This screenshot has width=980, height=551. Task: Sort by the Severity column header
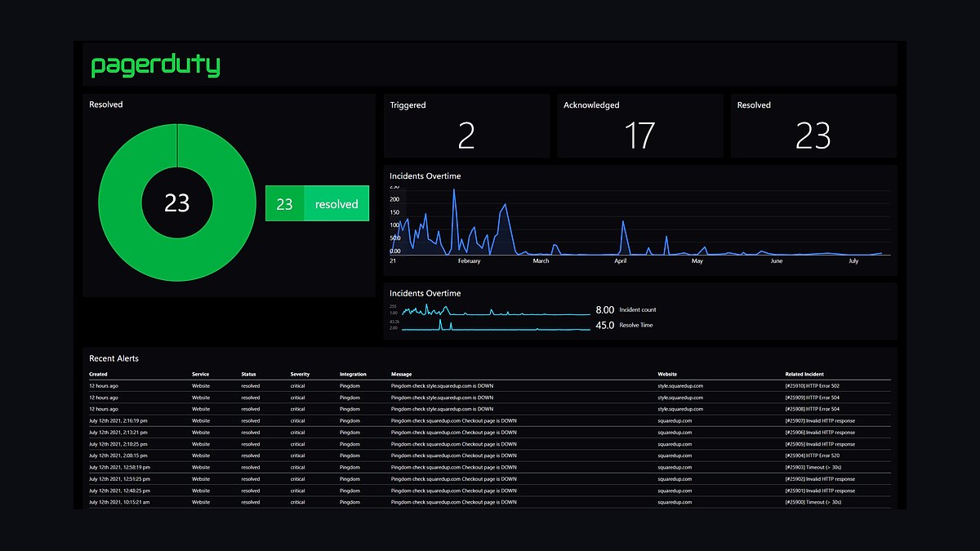pyautogui.click(x=300, y=375)
